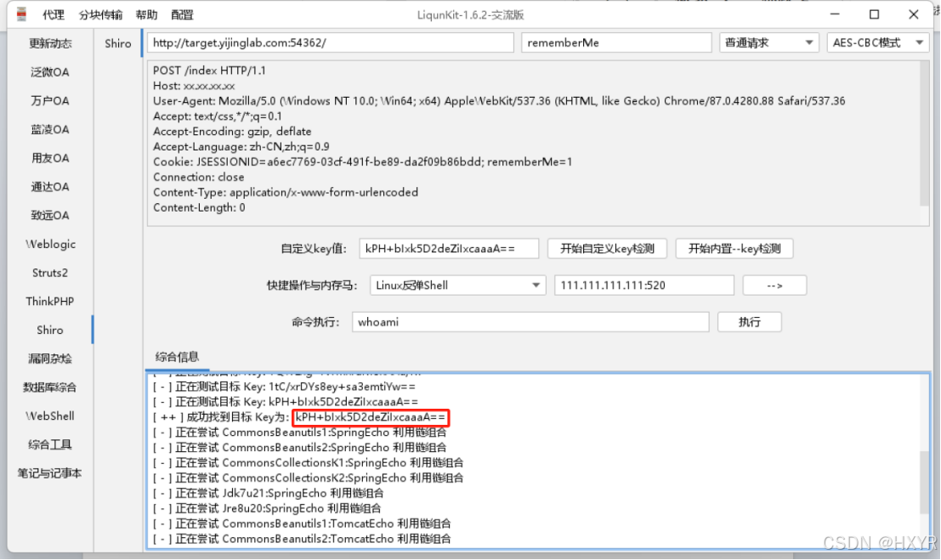941x560 pixels.
Task: Click the CommonsBeanutils1:SpringEcho log line
Action: pos(299,433)
